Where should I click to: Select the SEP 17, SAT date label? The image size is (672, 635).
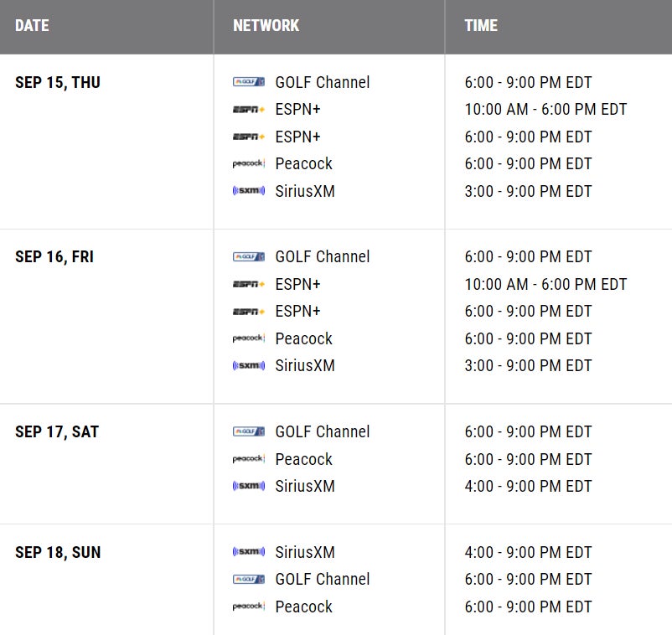(57, 431)
